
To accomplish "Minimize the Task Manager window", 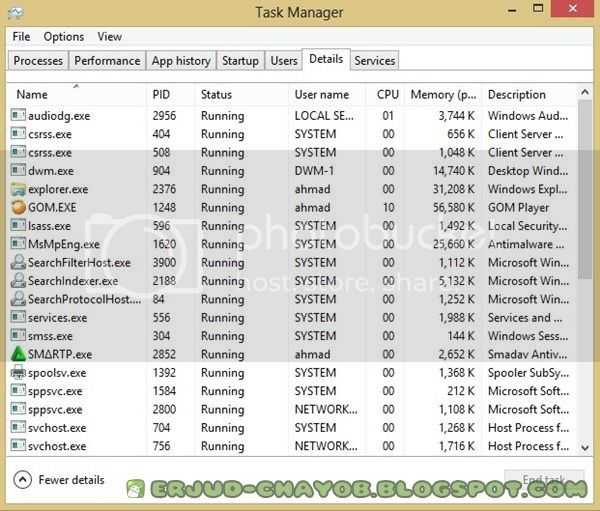I will tap(512, 10).
